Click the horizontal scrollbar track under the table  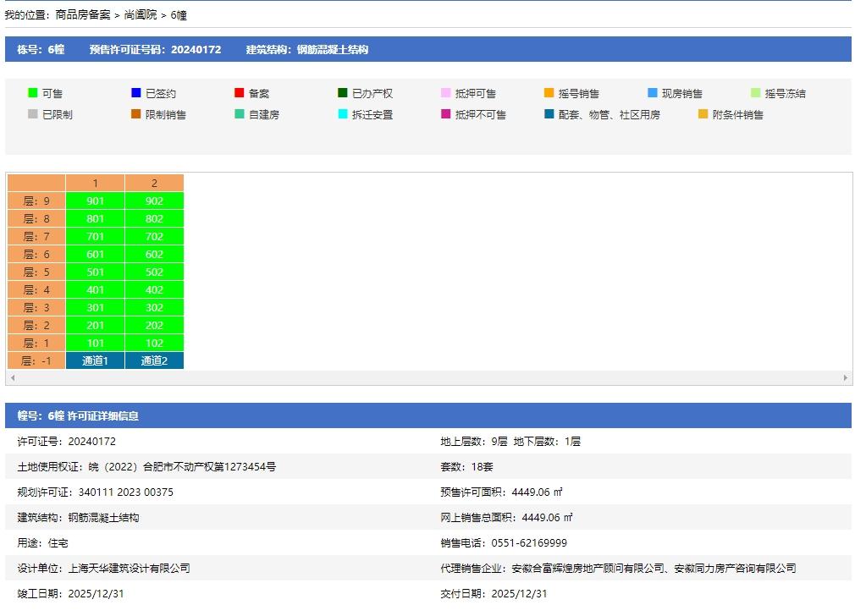(x=428, y=377)
